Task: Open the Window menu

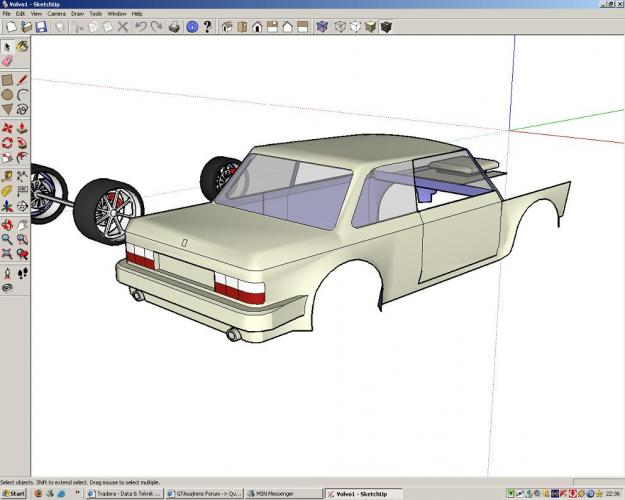Action: pyautogui.click(x=117, y=14)
